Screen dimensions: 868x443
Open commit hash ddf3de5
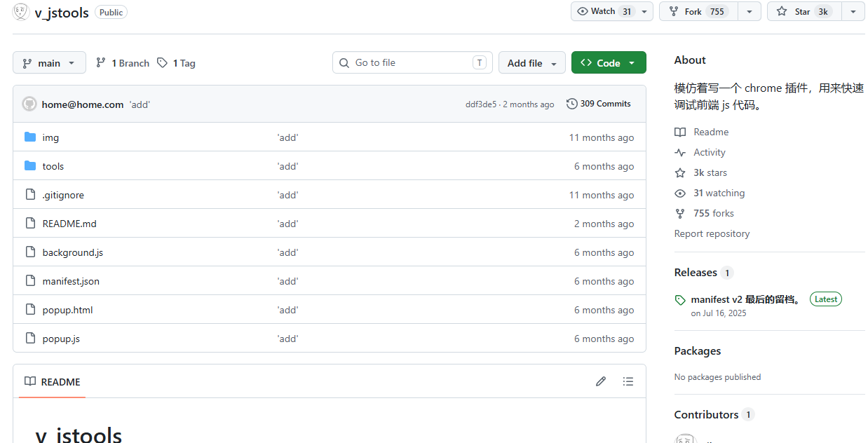point(481,104)
